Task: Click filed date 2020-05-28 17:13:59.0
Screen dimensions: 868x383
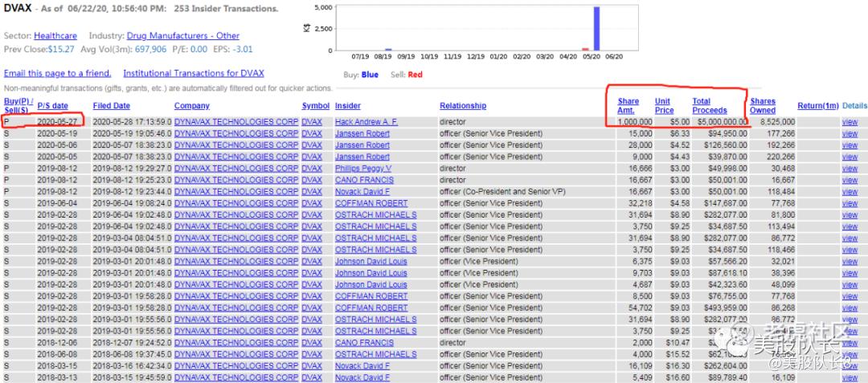Action: coord(132,121)
